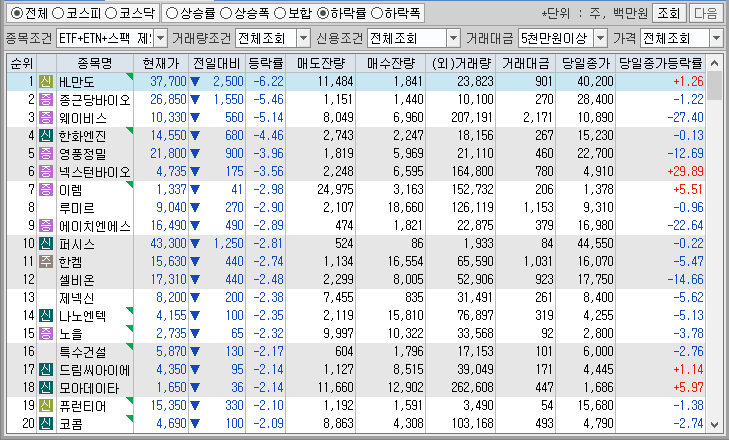Select the 한화엔진 stock name
Image resolution: width=729 pixels, height=440 pixels.
click(x=83, y=136)
